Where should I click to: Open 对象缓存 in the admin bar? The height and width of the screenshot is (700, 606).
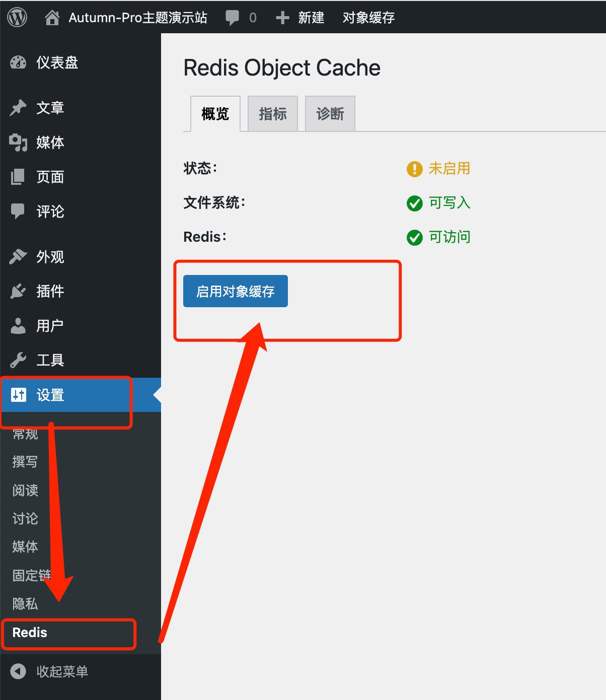(368, 18)
